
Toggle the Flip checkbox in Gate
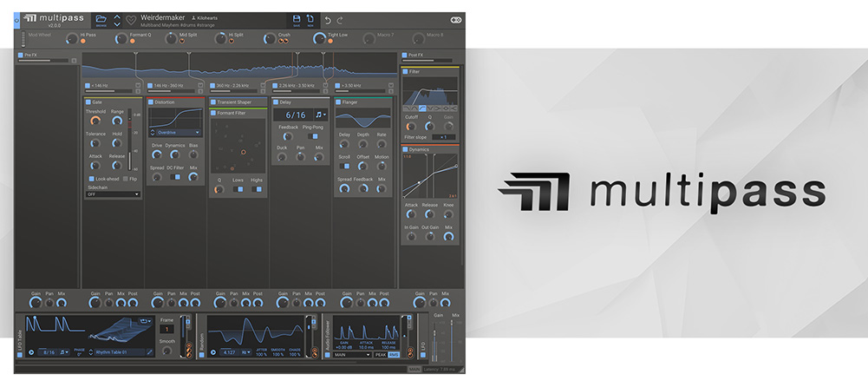(x=123, y=179)
